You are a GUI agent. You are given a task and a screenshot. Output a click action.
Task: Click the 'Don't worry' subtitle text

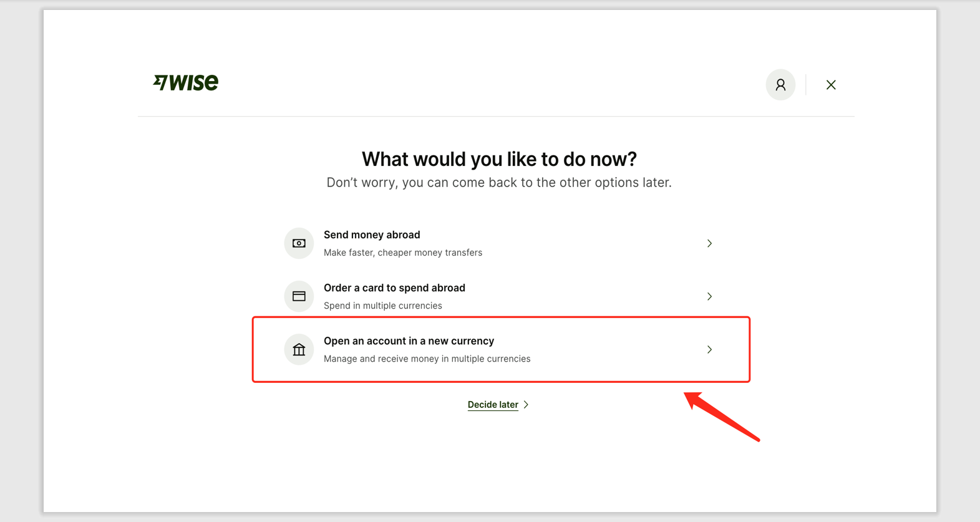point(499,183)
